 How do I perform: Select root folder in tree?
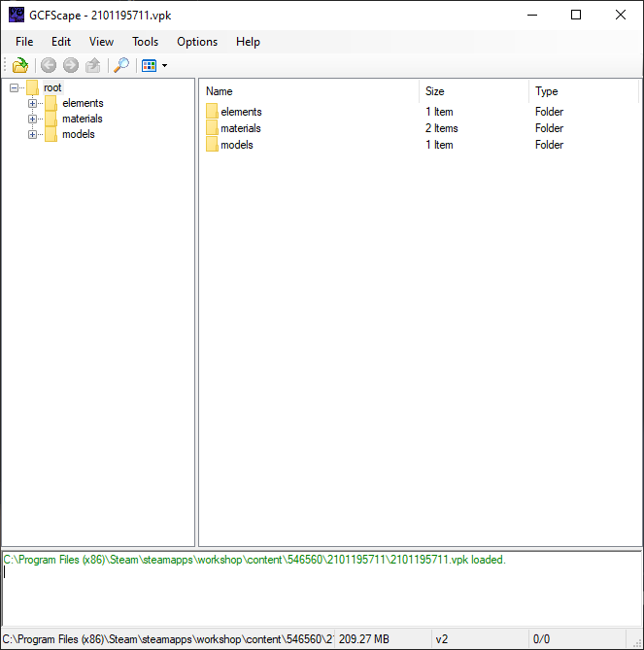[x=52, y=87]
